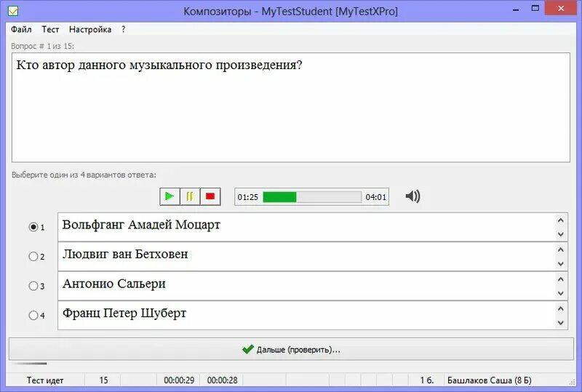This screenshot has width=582, height=392.
Task: Click the status bar timer 00:00:29
Action: coord(179,380)
